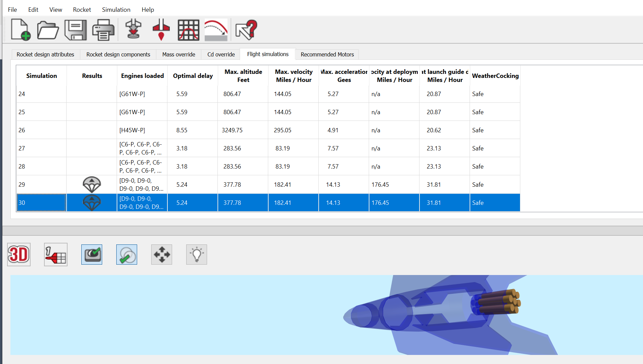643x364 pixels.
Task: Click the New rocket design icon
Action: click(x=21, y=30)
